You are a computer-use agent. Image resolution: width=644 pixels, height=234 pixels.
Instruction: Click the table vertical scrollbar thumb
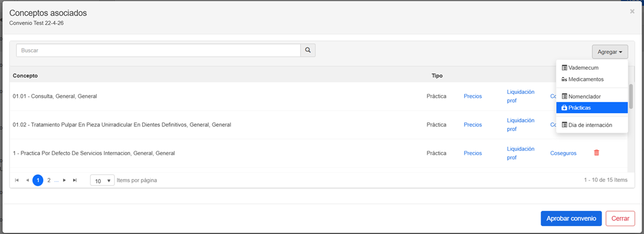click(631, 97)
